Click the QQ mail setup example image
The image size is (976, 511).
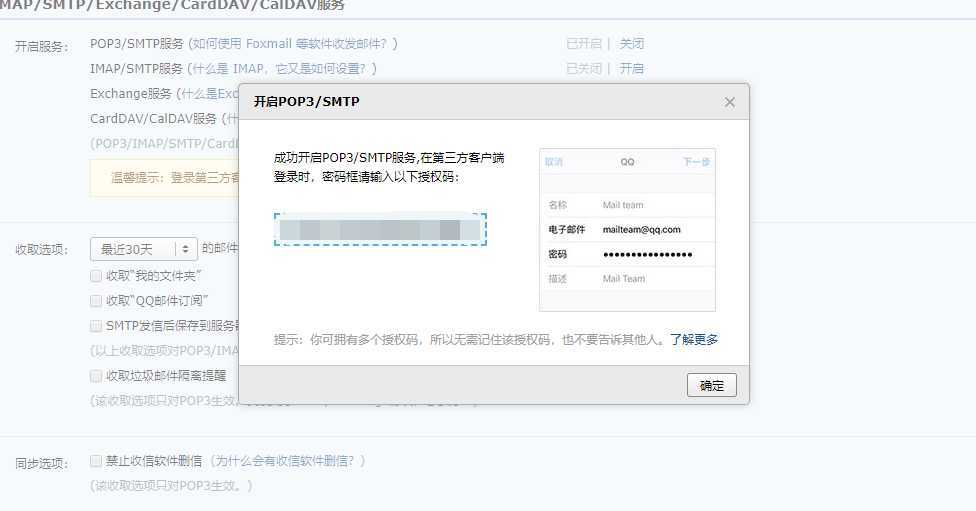click(x=627, y=230)
